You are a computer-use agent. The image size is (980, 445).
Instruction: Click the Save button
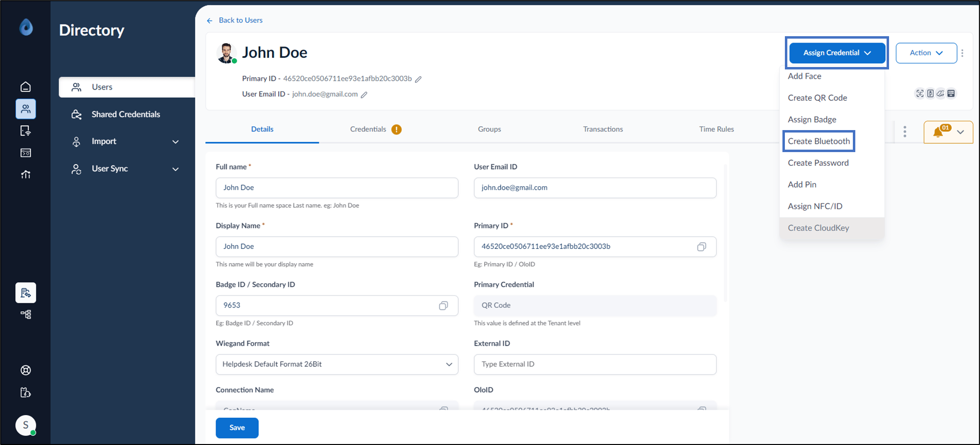(237, 428)
